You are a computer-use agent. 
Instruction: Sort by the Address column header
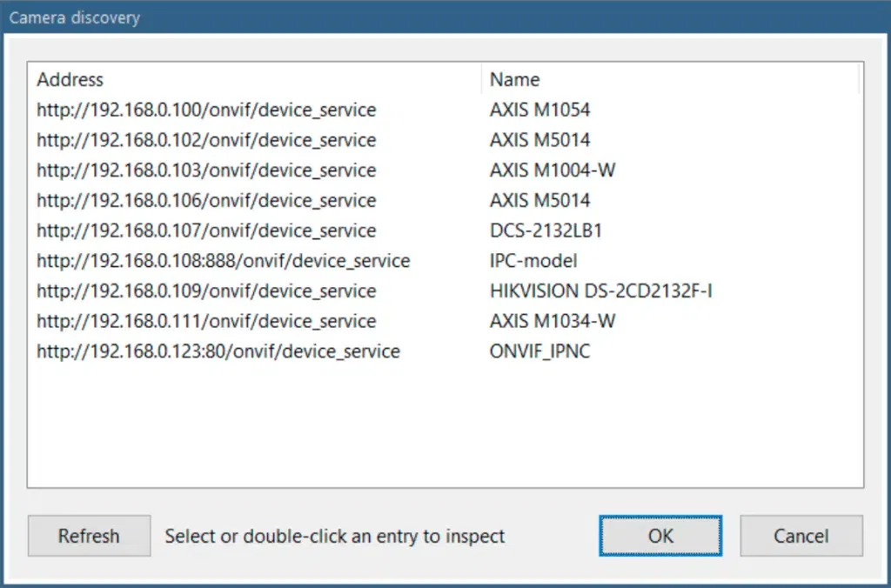click(70, 80)
